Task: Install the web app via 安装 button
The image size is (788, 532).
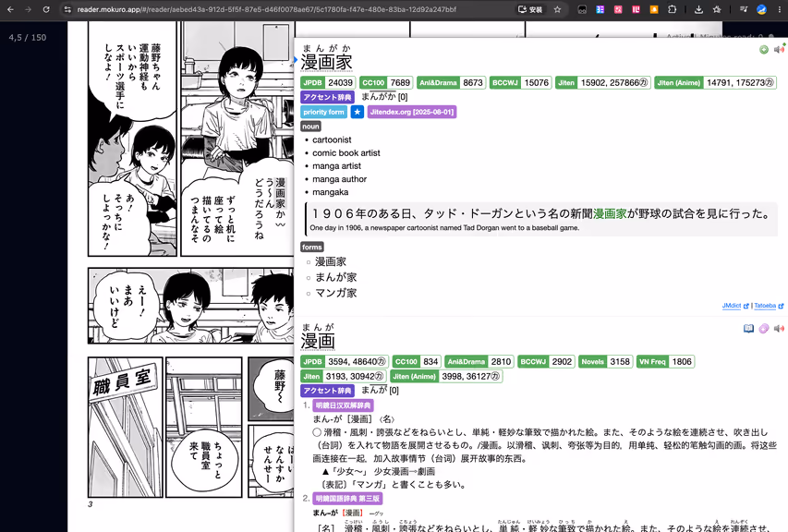Action: point(530,9)
